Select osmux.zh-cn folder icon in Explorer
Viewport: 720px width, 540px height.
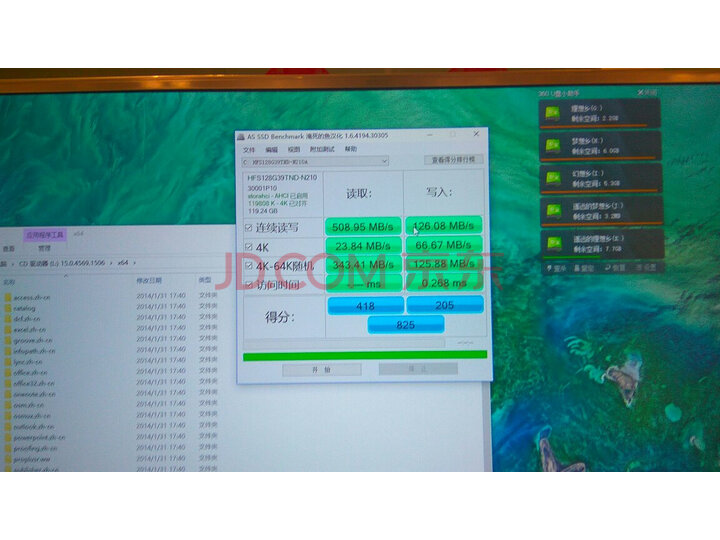(7, 416)
